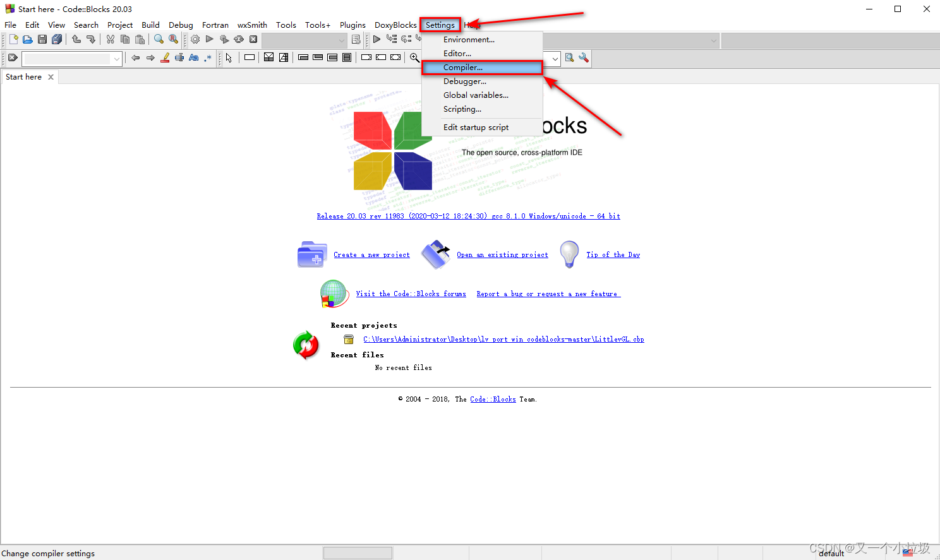
Task: Click Visit the Code::Blocks forums link
Action: 411,294
